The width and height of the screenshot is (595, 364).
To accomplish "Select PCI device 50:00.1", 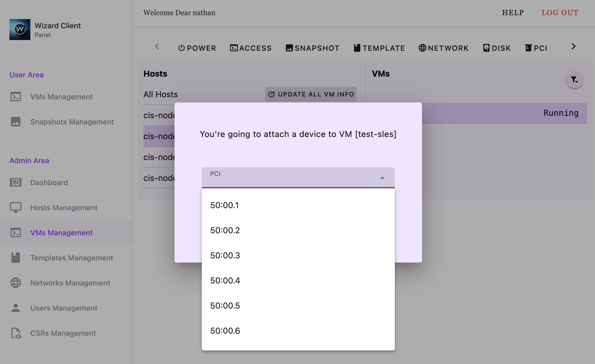I will pyautogui.click(x=224, y=205).
